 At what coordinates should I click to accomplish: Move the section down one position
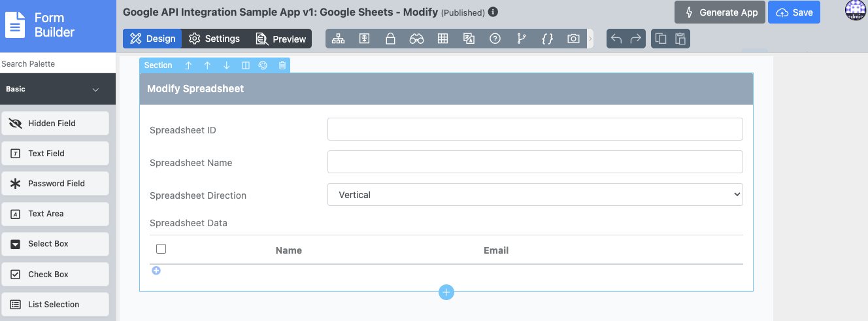click(226, 65)
